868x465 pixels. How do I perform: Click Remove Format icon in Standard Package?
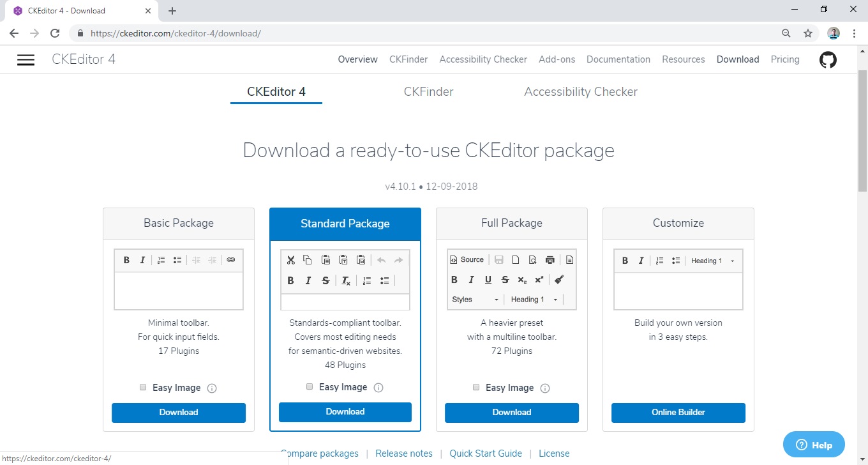pyautogui.click(x=345, y=281)
